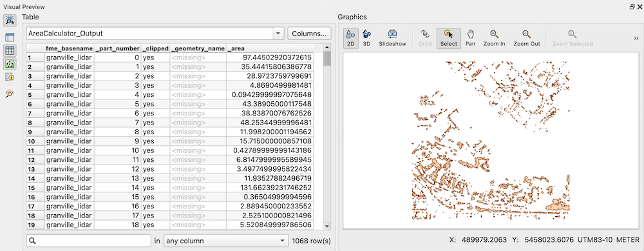Switch to 2D view mode
This screenshot has height=251, width=644.
[351, 38]
